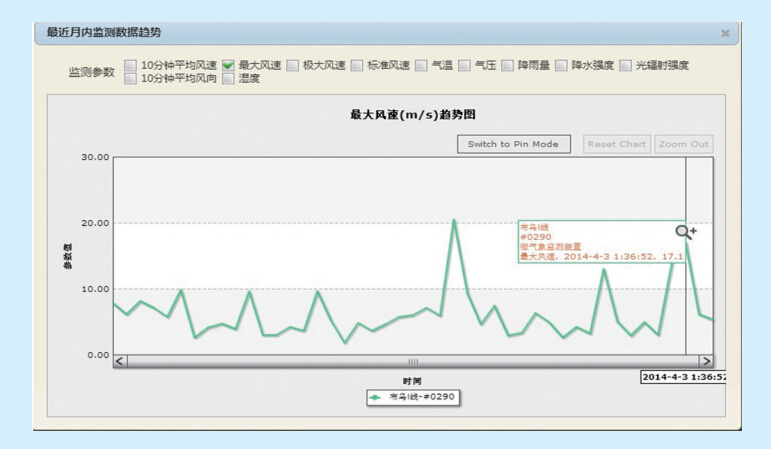This screenshot has height=449, width=771.
Task: Close the 最近月内监测数据趋势 dialog
Action: pos(725,33)
